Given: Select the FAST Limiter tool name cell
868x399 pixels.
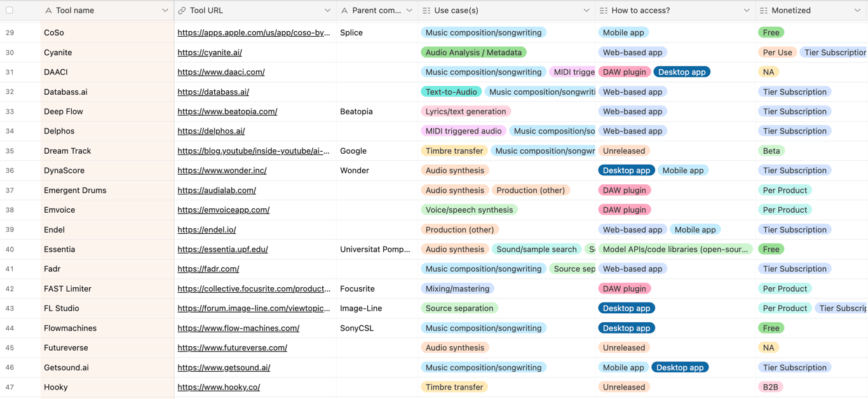Looking at the screenshot, I should coord(107,288).
